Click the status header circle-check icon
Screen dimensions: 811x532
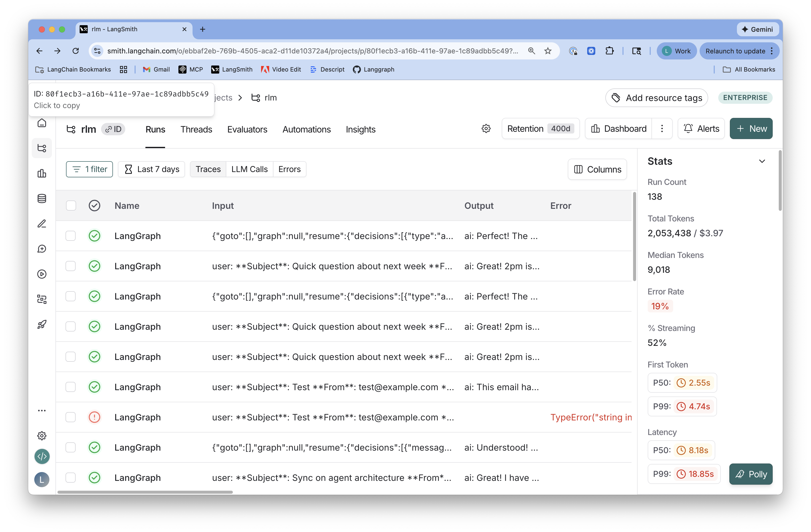tap(95, 205)
